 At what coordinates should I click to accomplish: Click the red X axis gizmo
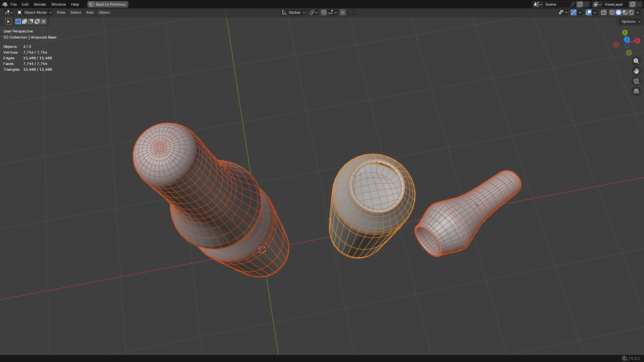coord(637,41)
